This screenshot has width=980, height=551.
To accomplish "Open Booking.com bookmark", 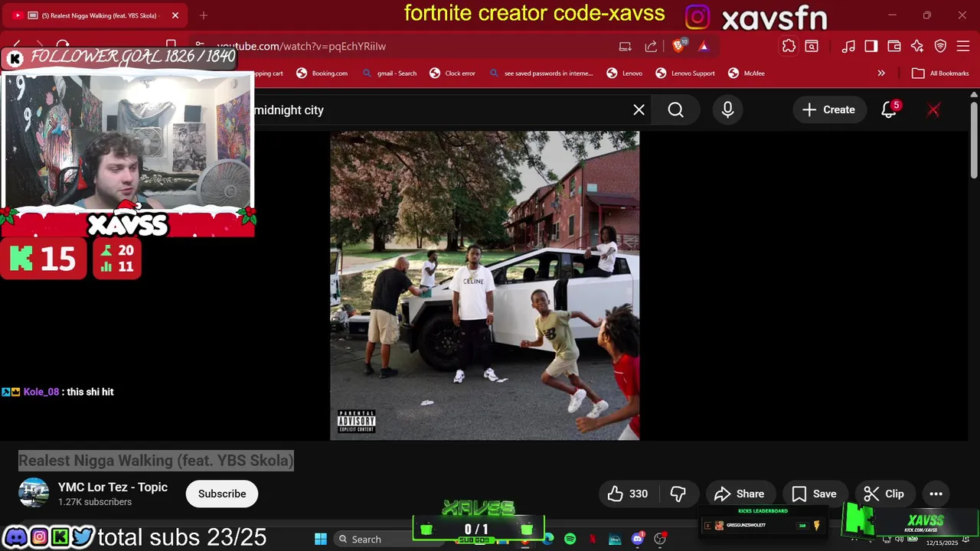I will [322, 73].
